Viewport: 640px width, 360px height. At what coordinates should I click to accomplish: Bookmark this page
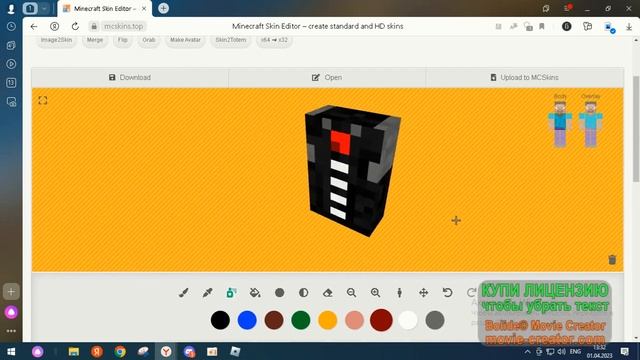coord(542,27)
